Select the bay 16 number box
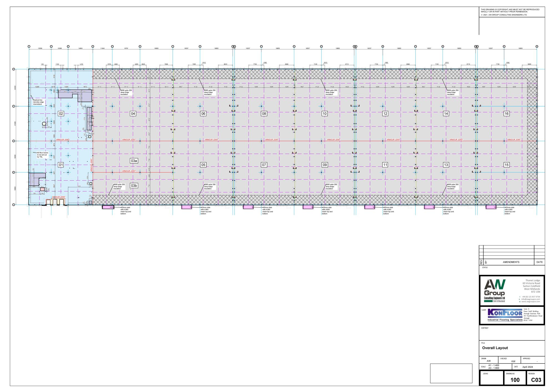 click(x=506, y=113)
